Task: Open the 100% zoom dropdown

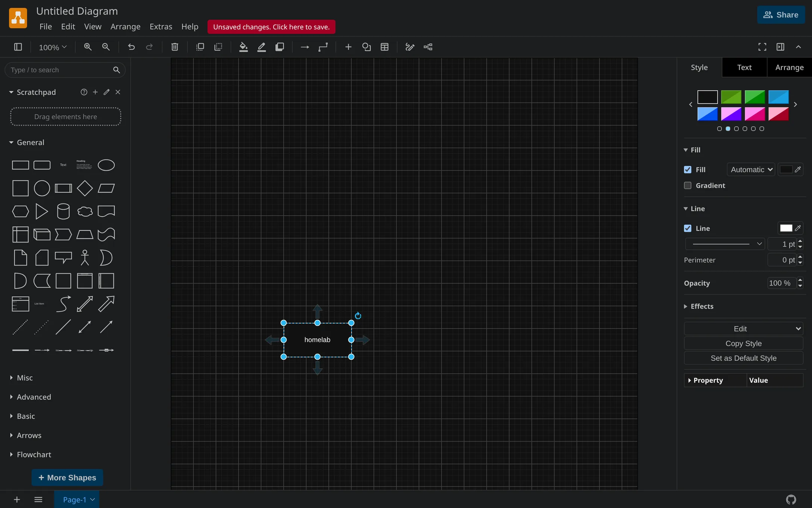Action: 53,47
